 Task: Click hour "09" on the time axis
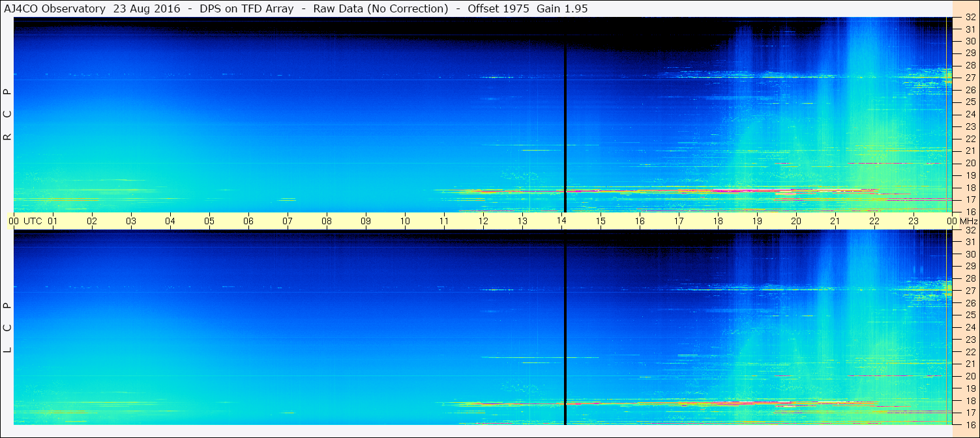366,221
